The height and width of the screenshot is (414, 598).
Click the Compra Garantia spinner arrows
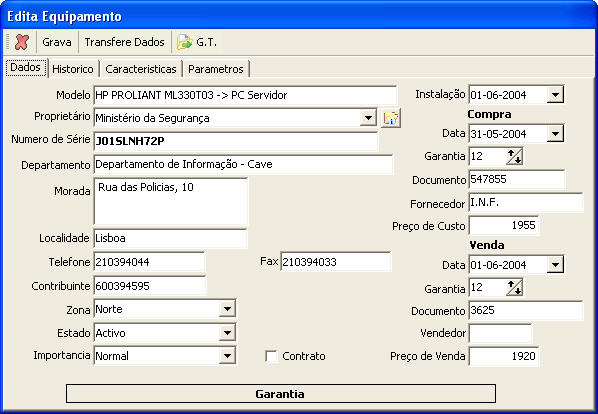point(514,157)
